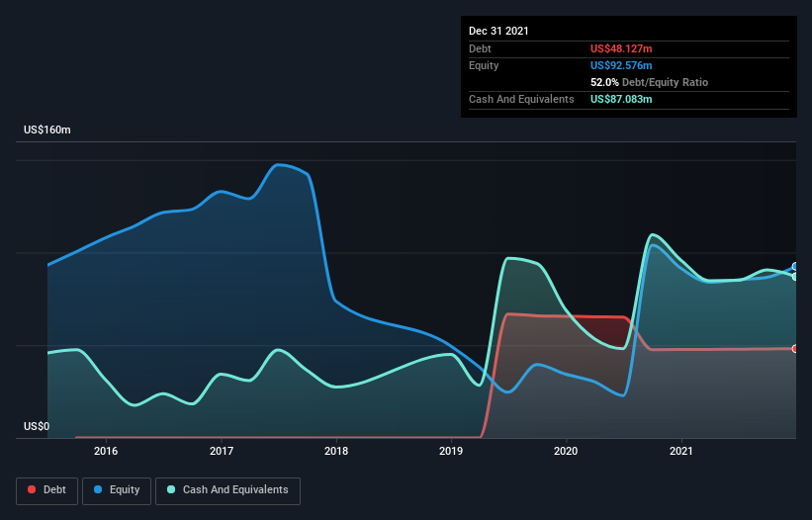
Task: Click the Dec 31 2021 tooltip date
Action: (498, 31)
